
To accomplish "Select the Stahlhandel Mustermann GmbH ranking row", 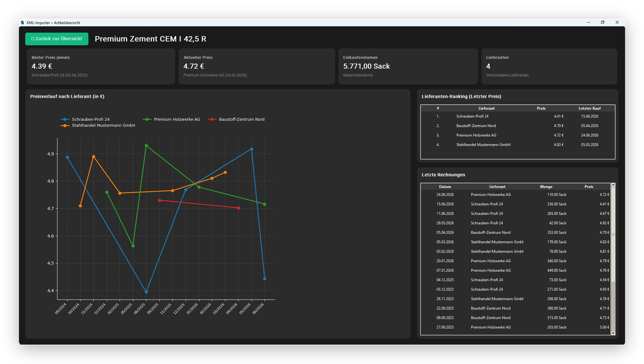I will [x=518, y=145].
